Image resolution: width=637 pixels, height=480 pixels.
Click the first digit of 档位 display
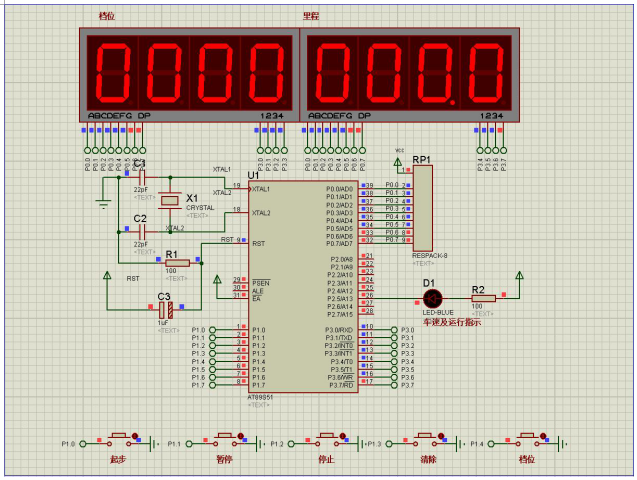click(113, 73)
